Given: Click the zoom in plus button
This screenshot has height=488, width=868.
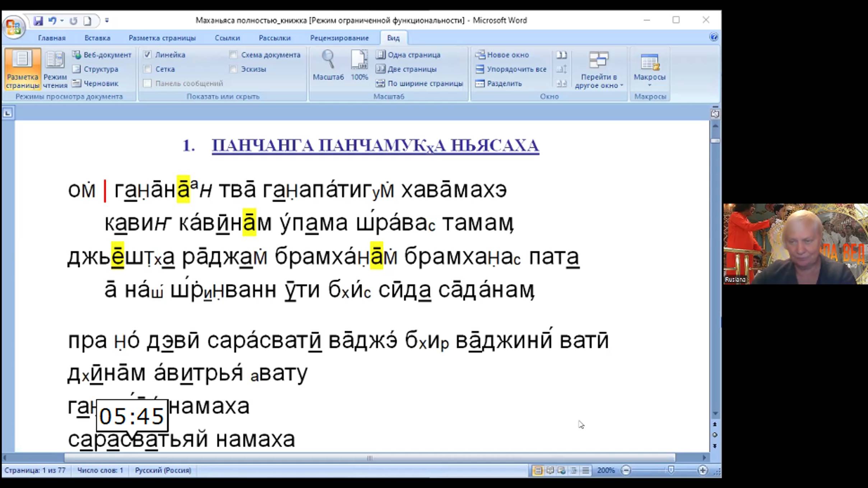Looking at the screenshot, I should coord(702,470).
